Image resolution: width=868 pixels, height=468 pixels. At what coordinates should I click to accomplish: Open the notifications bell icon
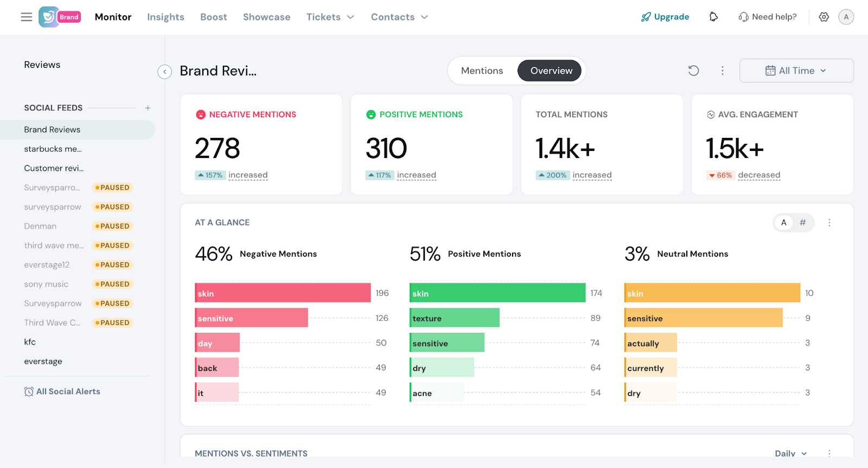[x=713, y=17]
